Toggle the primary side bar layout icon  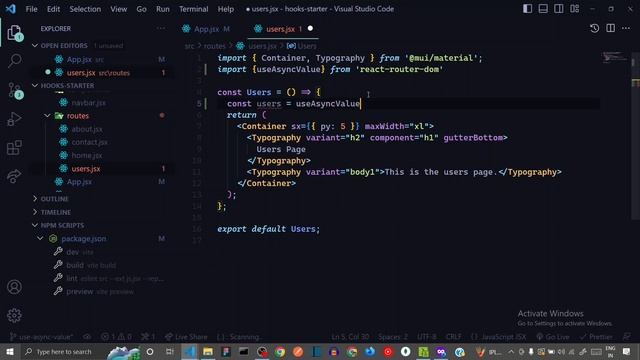[527, 9]
